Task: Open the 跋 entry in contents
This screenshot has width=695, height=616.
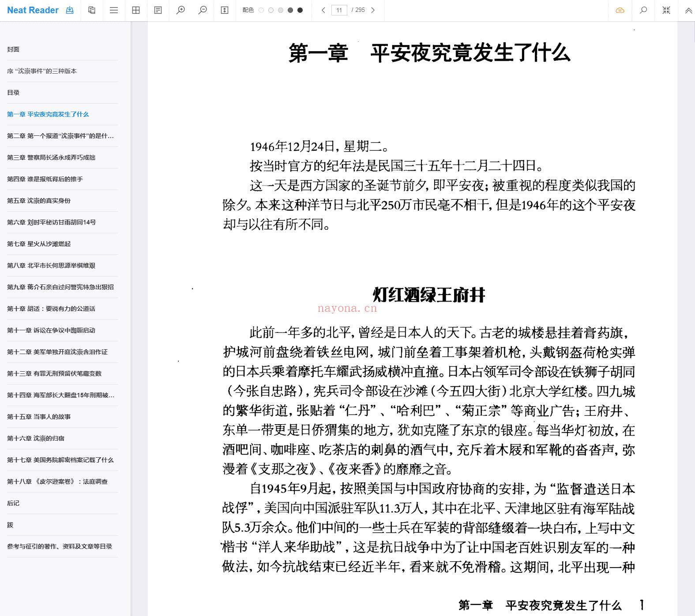Action: pyautogui.click(x=63, y=525)
